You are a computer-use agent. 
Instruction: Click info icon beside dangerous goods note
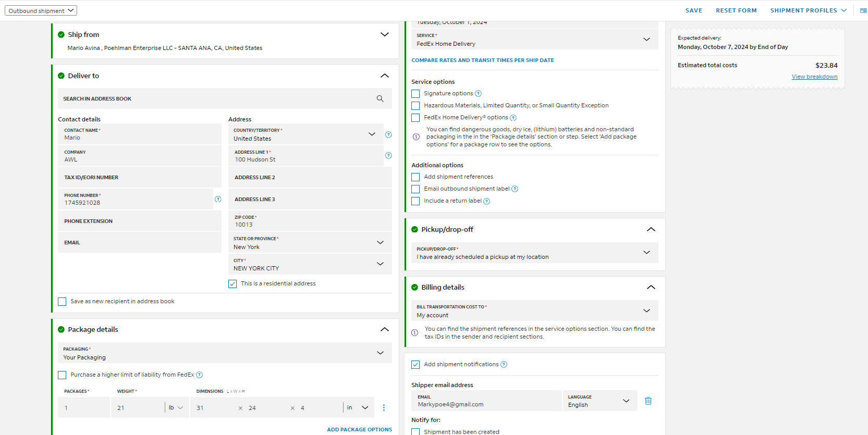[x=416, y=137]
